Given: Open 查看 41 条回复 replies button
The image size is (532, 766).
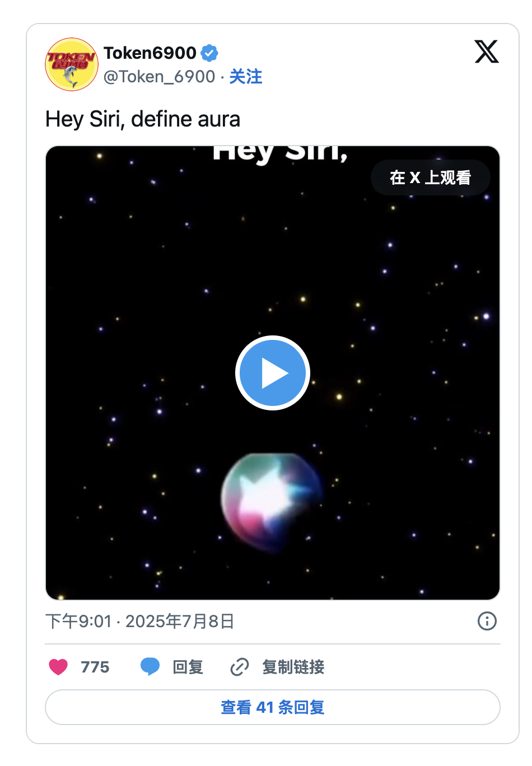Looking at the screenshot, I should [x=273, y=707].
